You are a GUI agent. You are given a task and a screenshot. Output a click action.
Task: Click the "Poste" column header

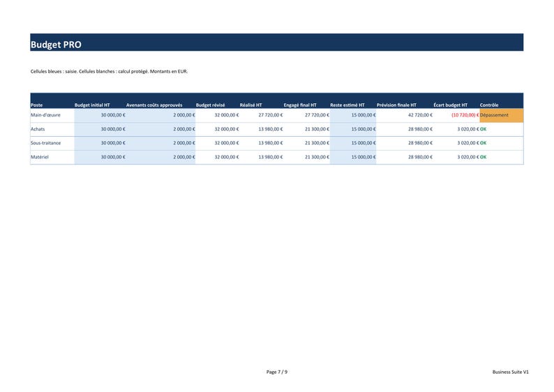coord(36,105)
